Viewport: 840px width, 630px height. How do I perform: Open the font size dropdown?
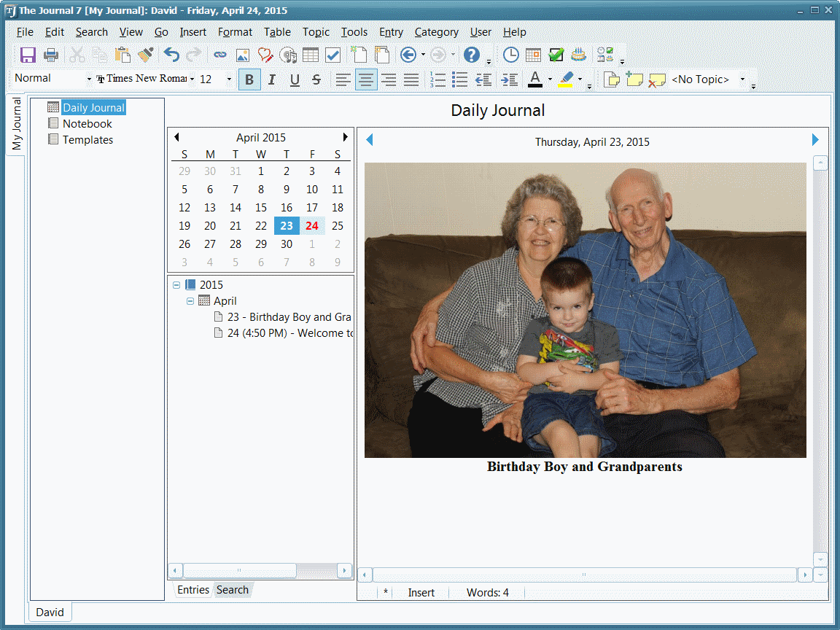point(229,79)
